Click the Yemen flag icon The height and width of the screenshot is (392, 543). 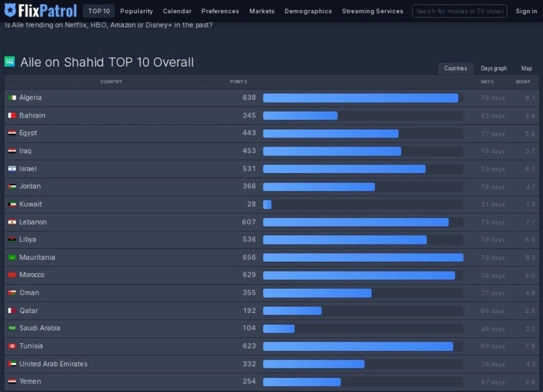12,381
